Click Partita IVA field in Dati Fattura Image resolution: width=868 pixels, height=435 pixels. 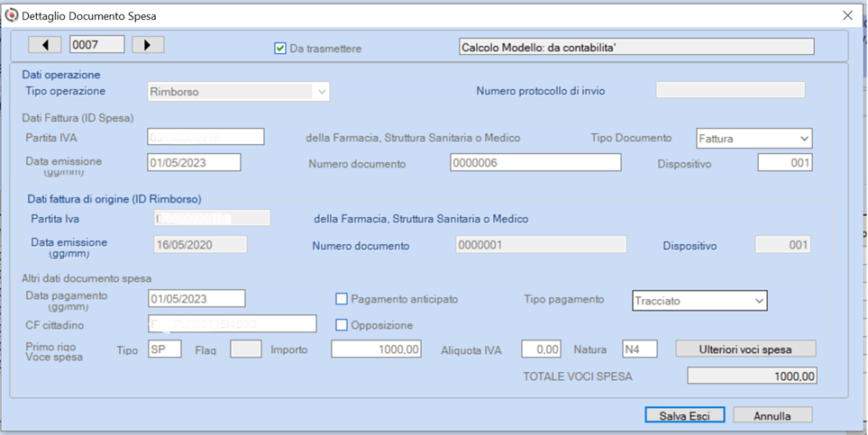click(x=206, y=137)
